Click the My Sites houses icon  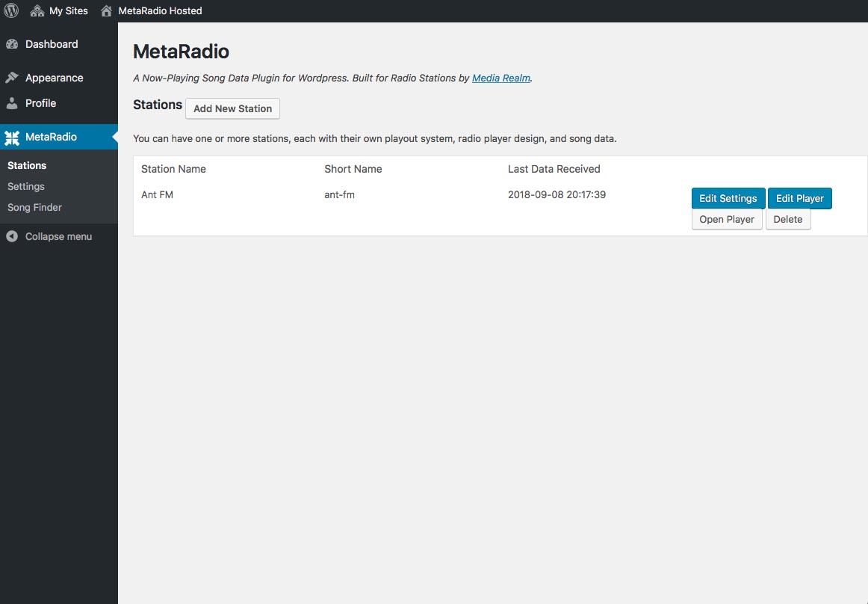pos(37,10)
